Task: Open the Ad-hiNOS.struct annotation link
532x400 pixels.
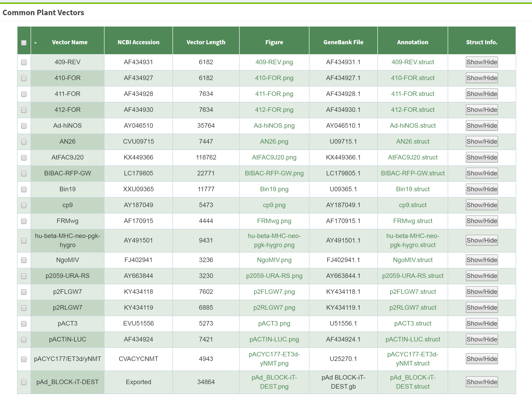Action: click(x=413, y=126)
